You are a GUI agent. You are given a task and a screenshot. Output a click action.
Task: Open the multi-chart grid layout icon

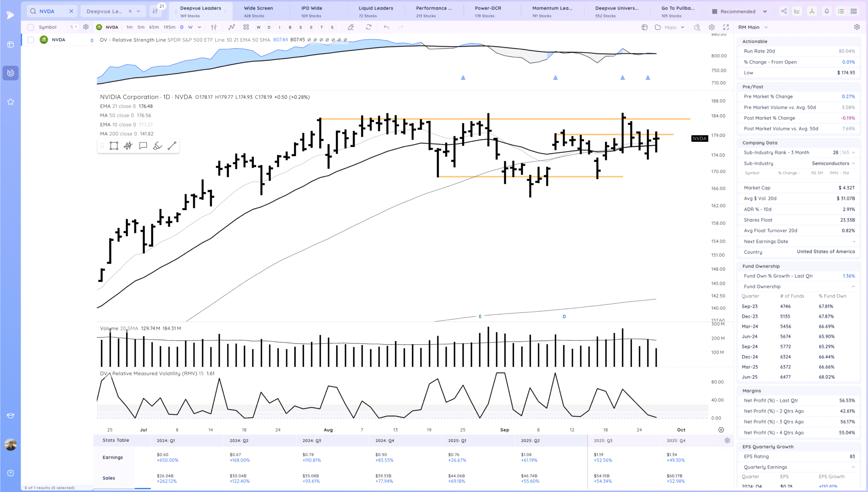pos(246,27)
